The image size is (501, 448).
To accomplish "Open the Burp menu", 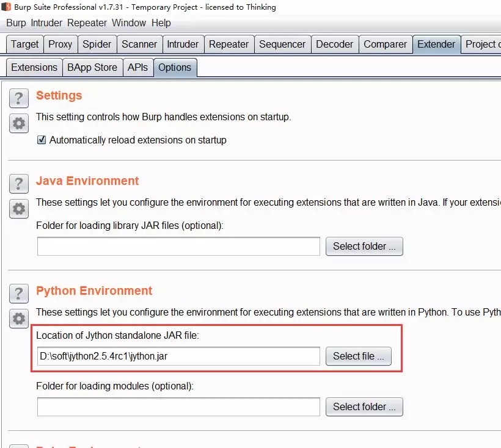I will (x=16, y=23).
